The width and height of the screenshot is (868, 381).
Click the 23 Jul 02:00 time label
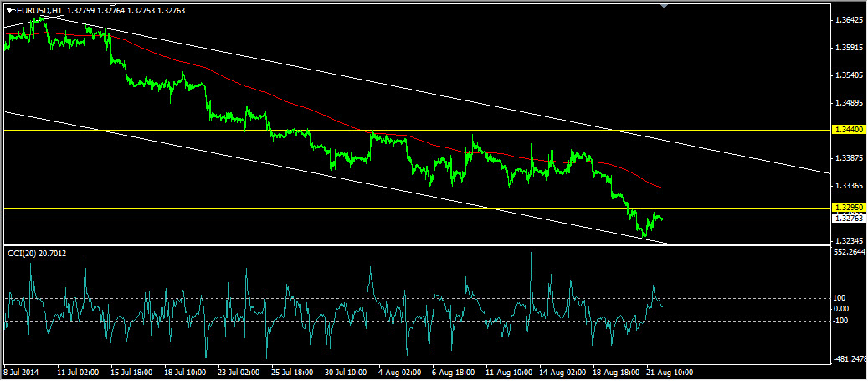239,372
